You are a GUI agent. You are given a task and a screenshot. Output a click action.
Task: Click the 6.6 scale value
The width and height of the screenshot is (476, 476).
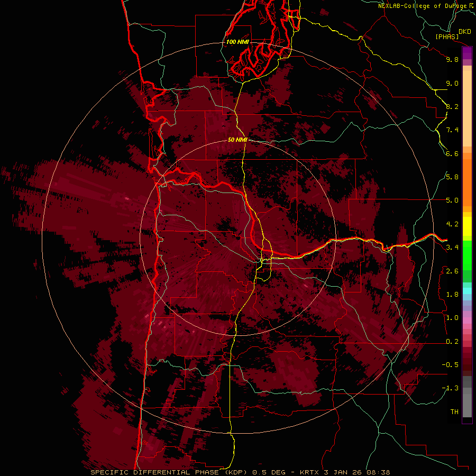452,153
